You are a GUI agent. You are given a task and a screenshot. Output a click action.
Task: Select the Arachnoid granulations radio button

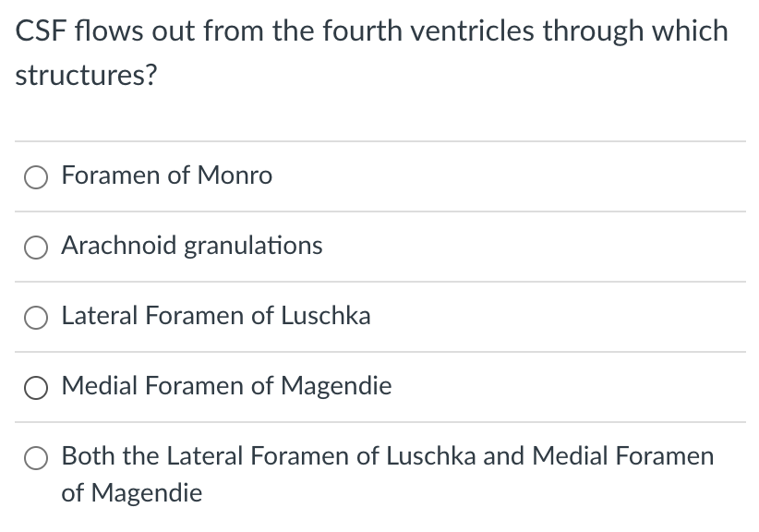pos(36,247)
